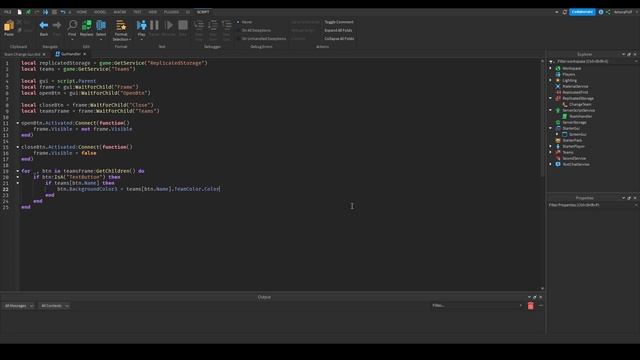The image size is (640, 360).
Task: Select SoundService in the Explorer tree
Action: tap(574, 158)
